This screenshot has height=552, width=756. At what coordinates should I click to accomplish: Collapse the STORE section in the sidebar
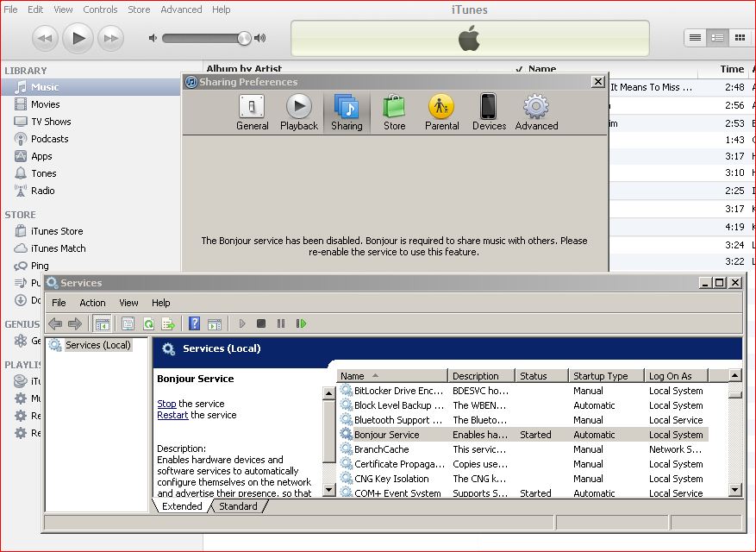[x=19, y=214]
